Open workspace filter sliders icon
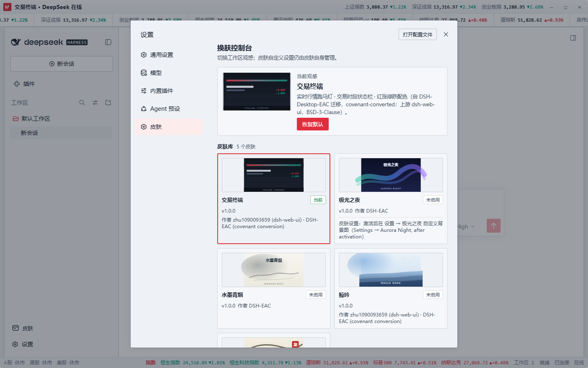The width and height of the screenshot is (588, 368). (95, 103)
